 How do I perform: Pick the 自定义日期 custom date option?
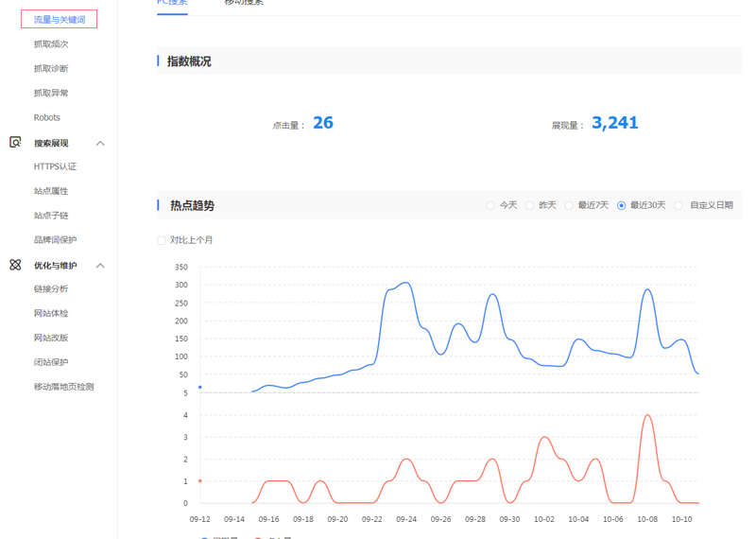coord(679,205)
